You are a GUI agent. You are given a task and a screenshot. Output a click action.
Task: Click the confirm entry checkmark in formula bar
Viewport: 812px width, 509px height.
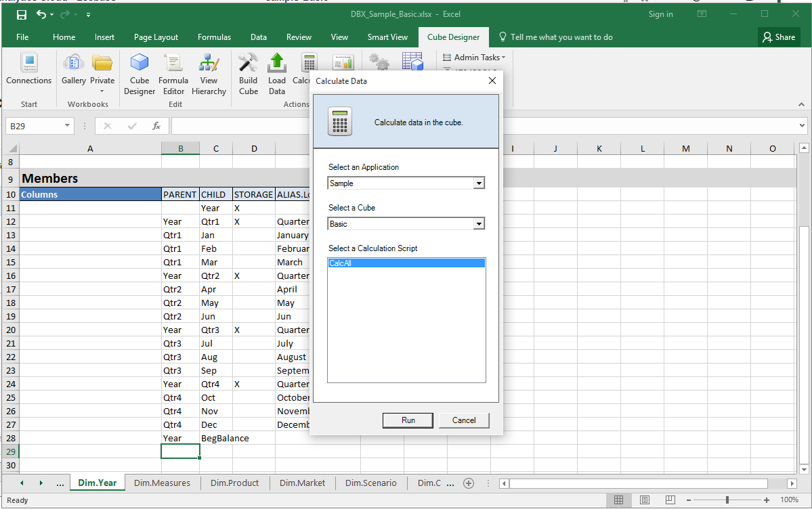coord(132,126)
